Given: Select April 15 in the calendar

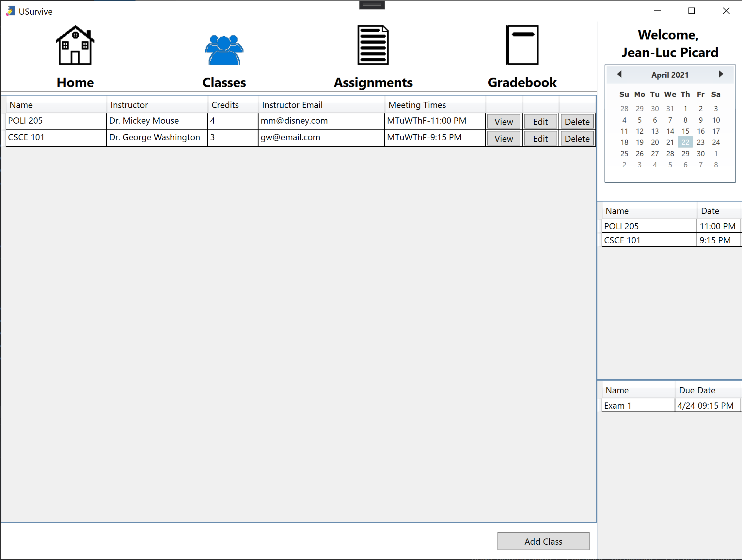Looking at the screenshot, I should (685, 131).
